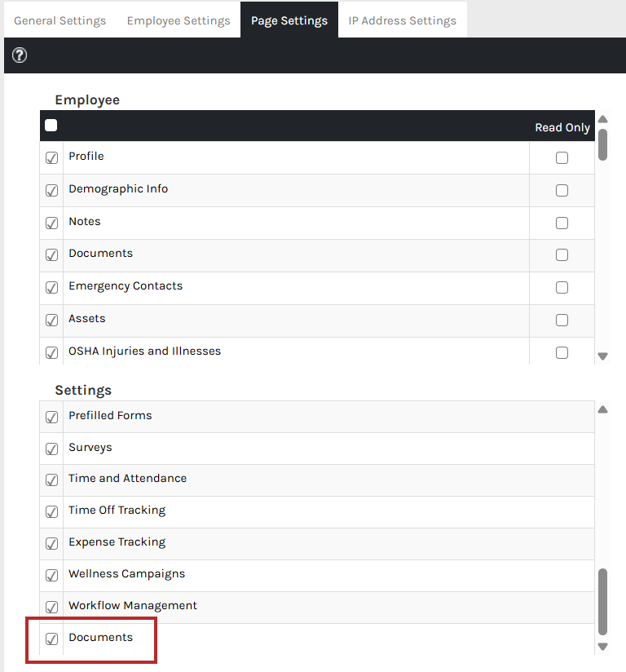Click the Employee list scroll up arrow
626x672 pixels.
(x=603, y=119)
